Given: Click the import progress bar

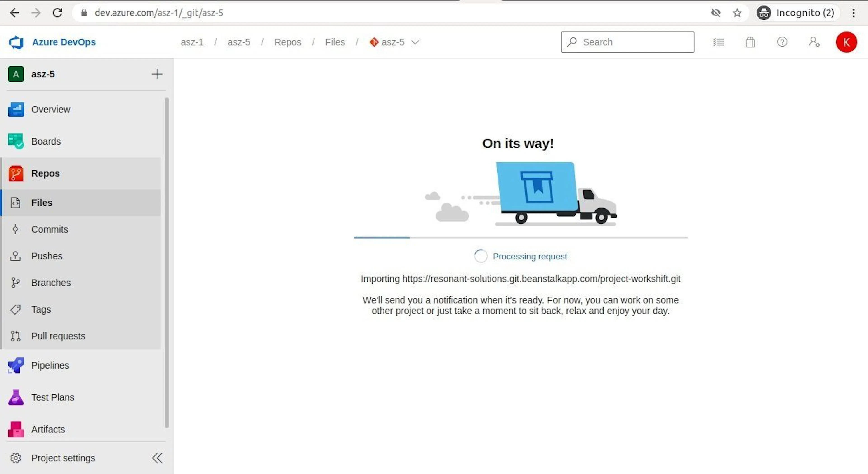Looking at the screenshot, I should click(x=521, y=238).
